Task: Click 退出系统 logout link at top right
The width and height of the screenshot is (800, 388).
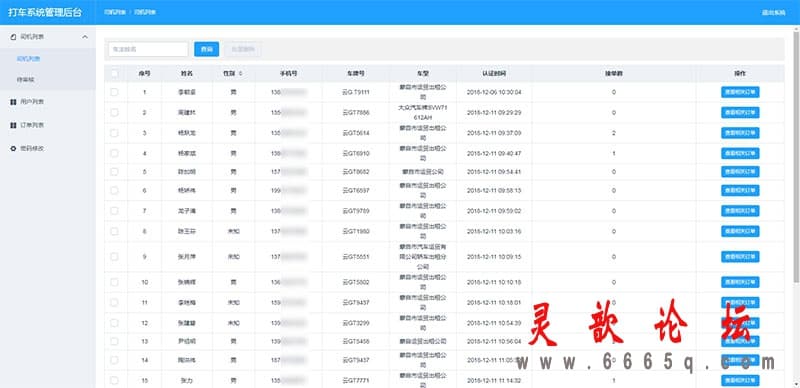Action: click(x=773, y=12)
